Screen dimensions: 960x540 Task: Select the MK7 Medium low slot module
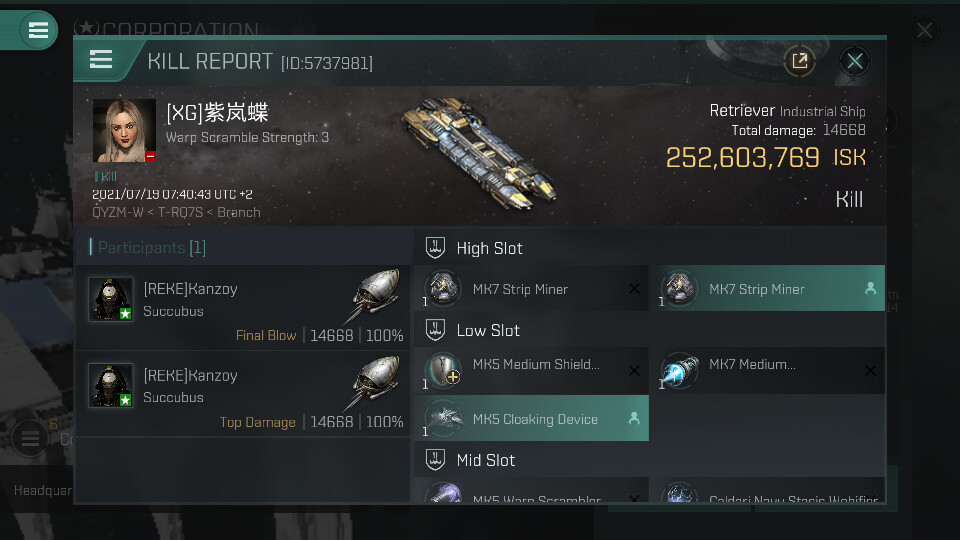[x=768, y=370]
